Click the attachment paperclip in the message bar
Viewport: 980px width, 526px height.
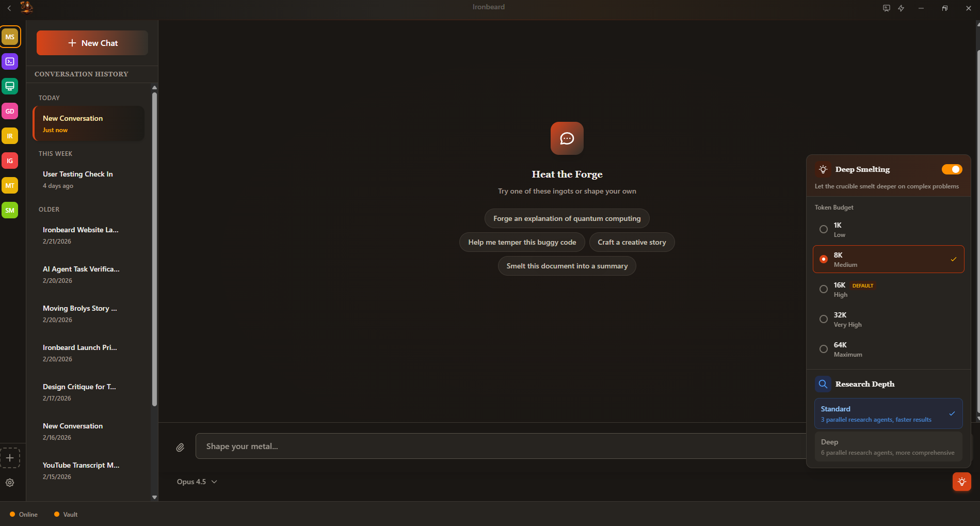180,447
